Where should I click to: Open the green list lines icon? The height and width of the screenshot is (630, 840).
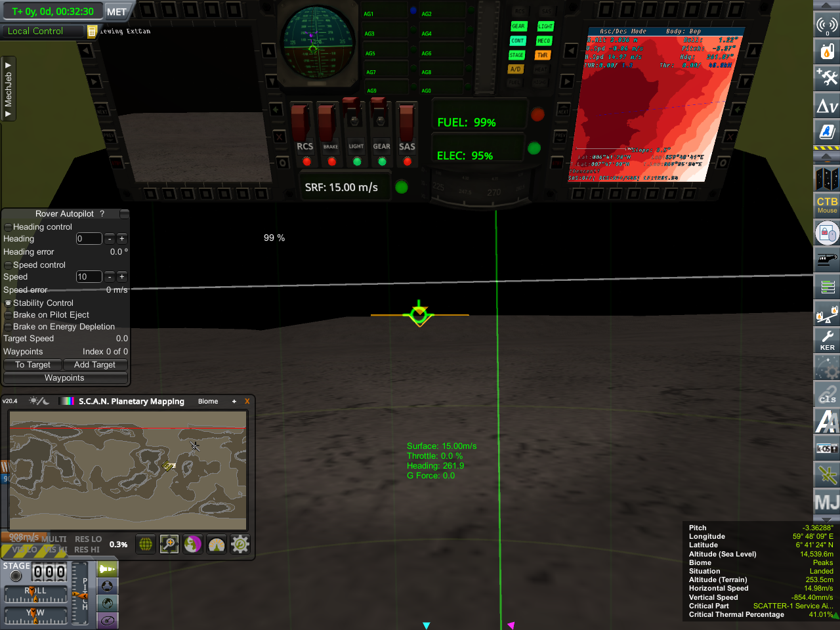coord(827,286)
